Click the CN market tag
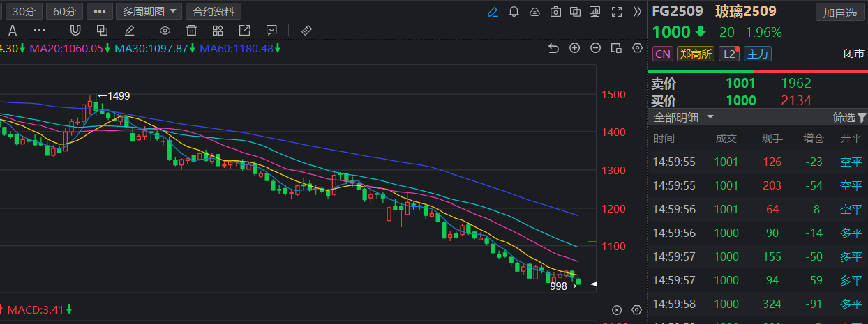Viewport: 868px width, 324px height. point(662,54)
